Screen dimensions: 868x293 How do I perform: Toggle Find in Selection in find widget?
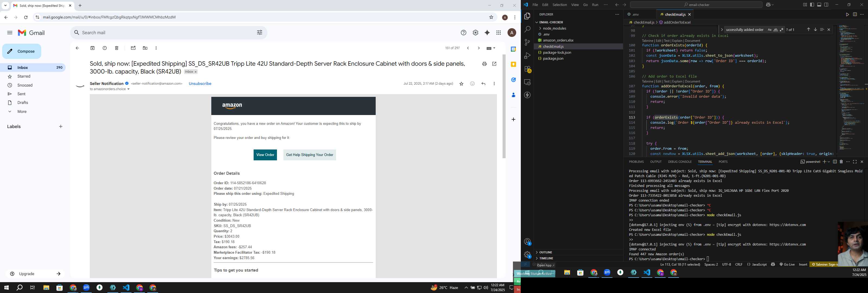pos(822,30)
